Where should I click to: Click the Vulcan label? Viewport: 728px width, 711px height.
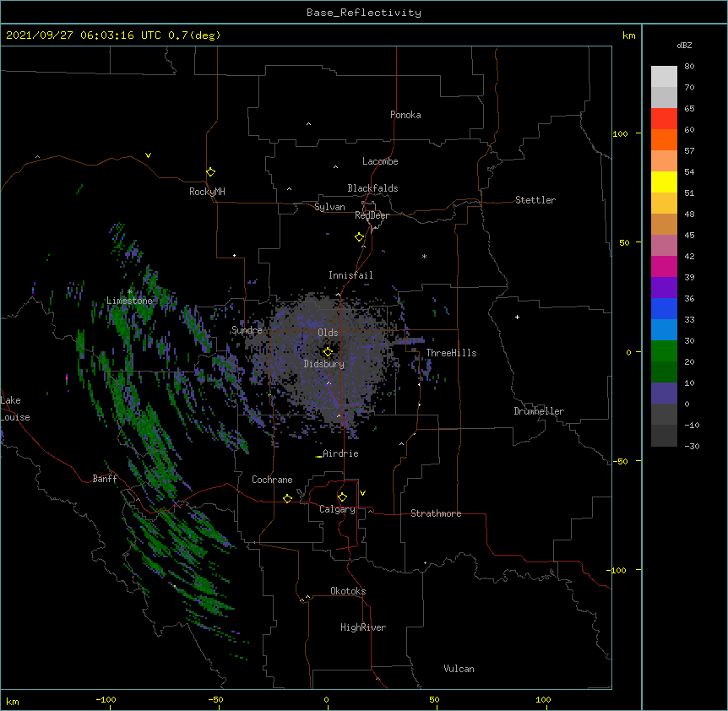click(459, 669)
